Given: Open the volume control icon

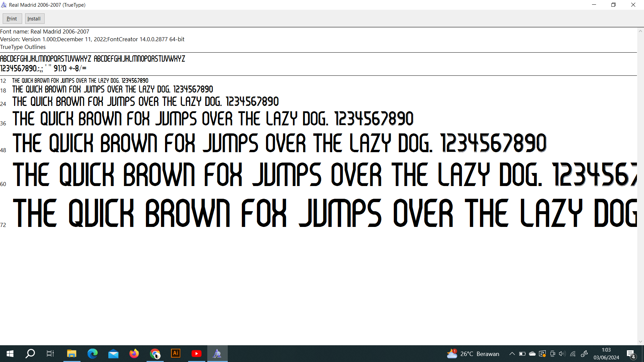Looking at the screenshot, I should [562, 354].
